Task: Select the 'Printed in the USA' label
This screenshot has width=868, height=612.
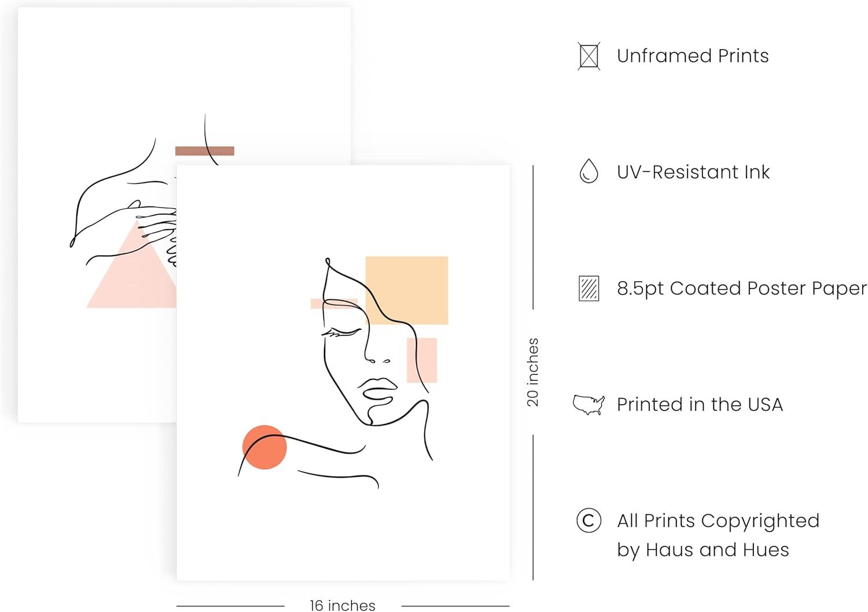Action: click(x=700, y=404)
